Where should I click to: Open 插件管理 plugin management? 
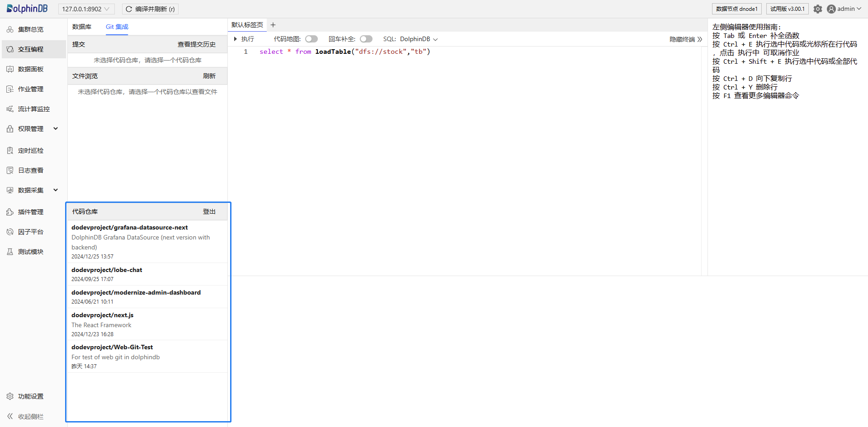pyautogui.click(x=31, y=212)
